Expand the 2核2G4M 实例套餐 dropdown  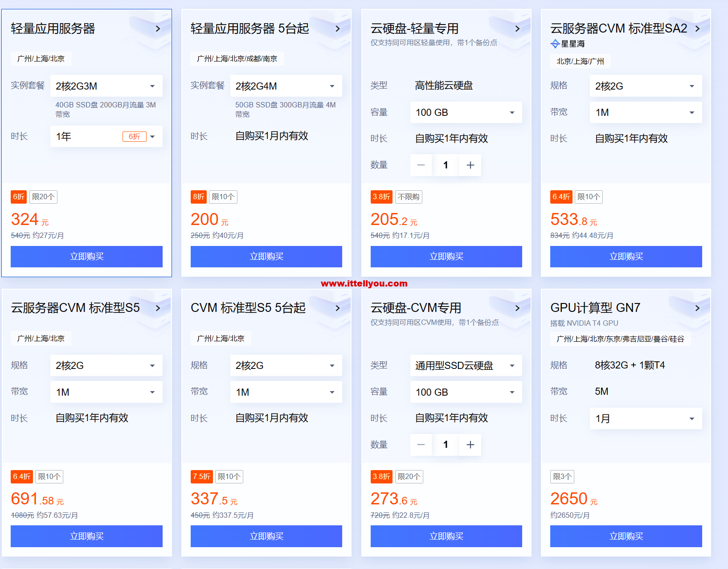tap(286, 86)
